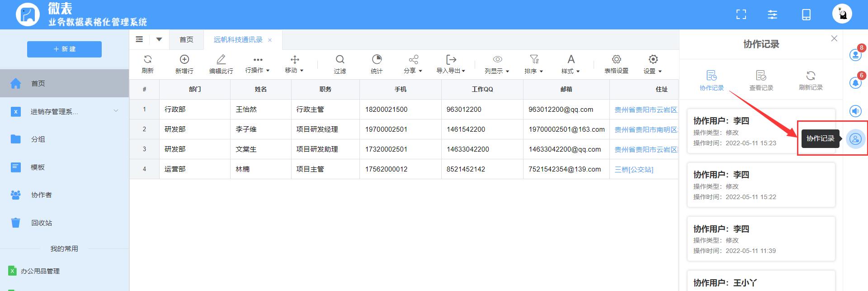Open the 排序 sort dropdown

click(x=534, y=65)
